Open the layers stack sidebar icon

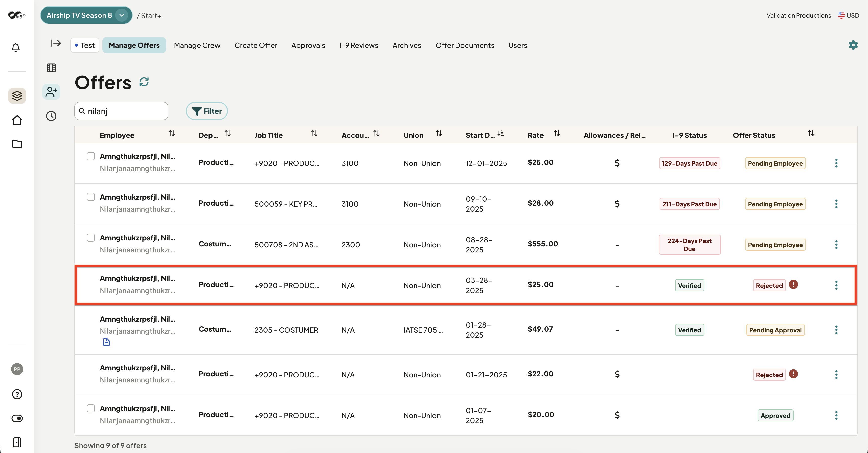(x=17, y=96)
